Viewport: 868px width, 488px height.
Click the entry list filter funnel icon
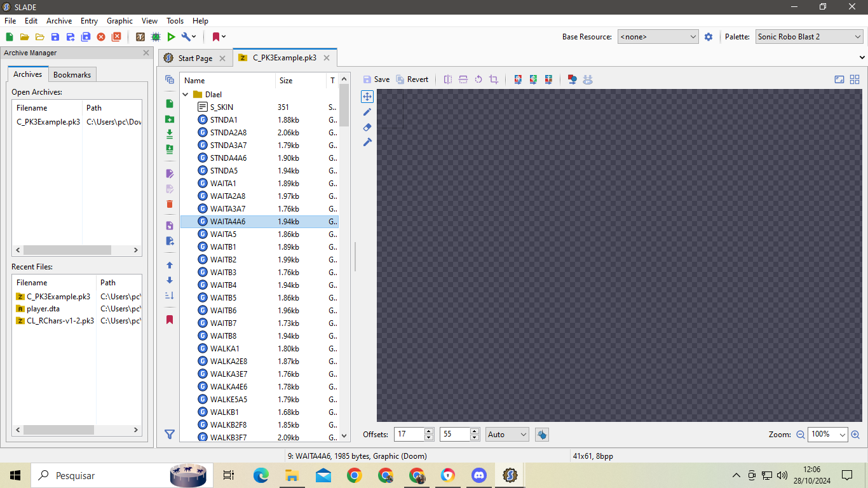point(170,435)
